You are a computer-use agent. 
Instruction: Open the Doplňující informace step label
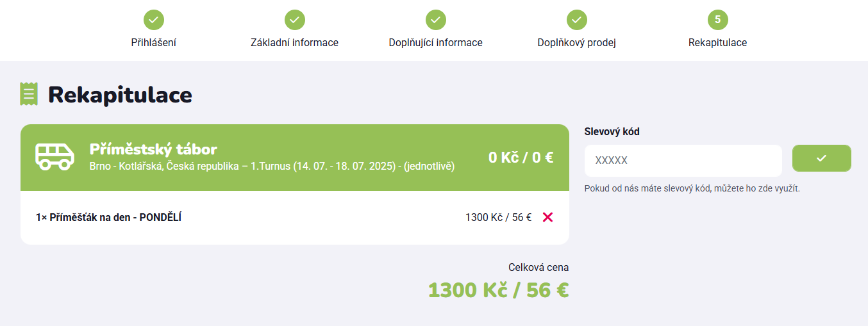tap(436, 43)
